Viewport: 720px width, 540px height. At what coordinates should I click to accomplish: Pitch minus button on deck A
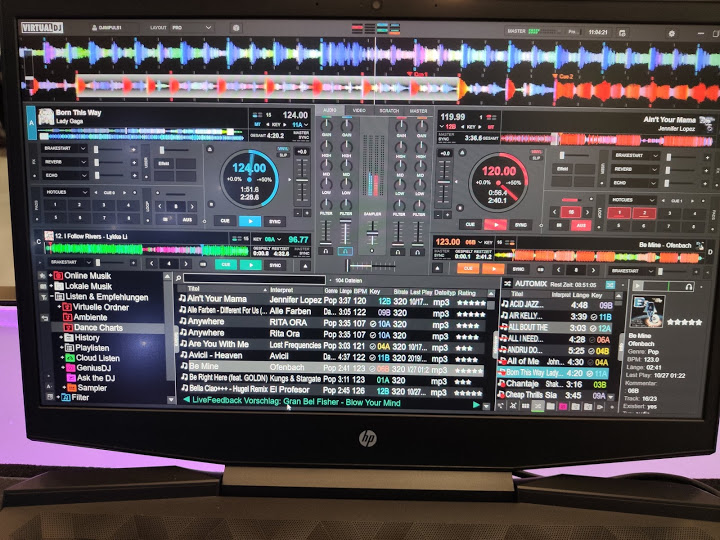[x=298, y=213]
